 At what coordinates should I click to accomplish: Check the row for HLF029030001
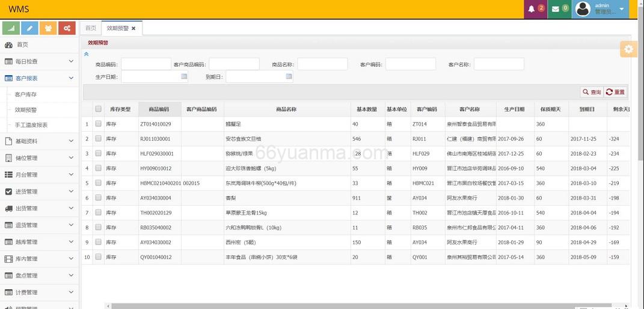(98, 153)
